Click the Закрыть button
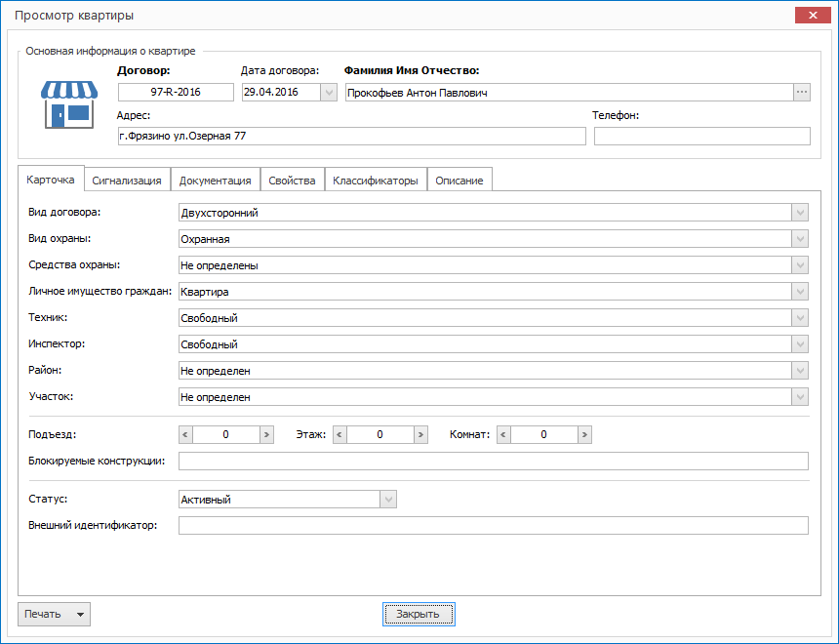This screenshot has width=839, height=644. [x=419, y=614]
